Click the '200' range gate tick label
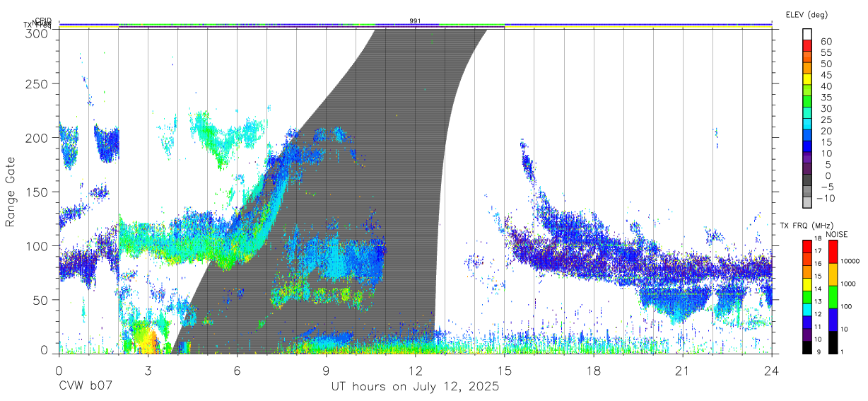Image resolution: width=868 pixels, height=401 pixels. (x=35, y=138)
